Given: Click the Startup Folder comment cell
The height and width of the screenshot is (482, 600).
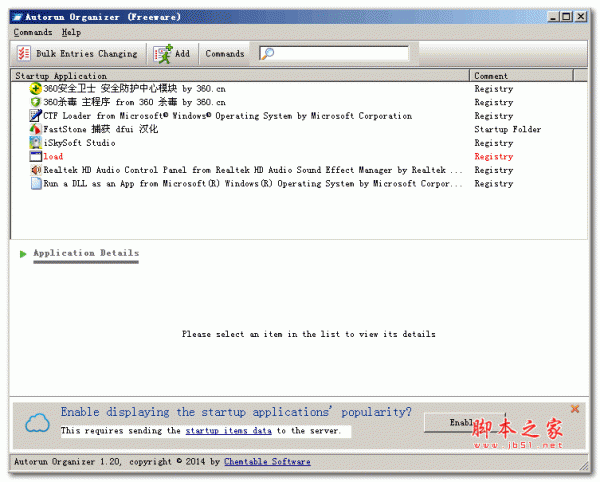Looking at the screenshot, I should (x=508, y=129).
